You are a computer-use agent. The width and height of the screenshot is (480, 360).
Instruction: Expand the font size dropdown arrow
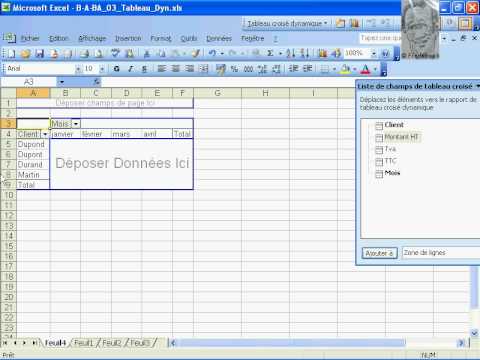[x=102, y=69]
